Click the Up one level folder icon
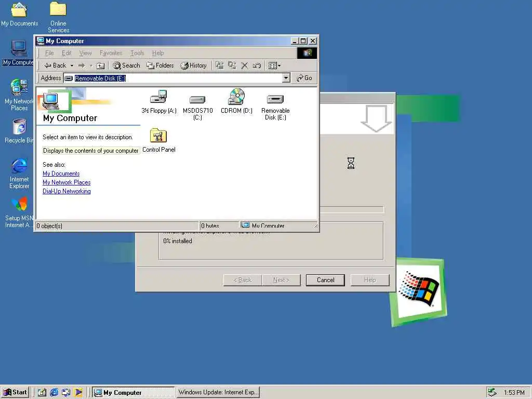Screen dimensions: 532x399 [100, 65]
